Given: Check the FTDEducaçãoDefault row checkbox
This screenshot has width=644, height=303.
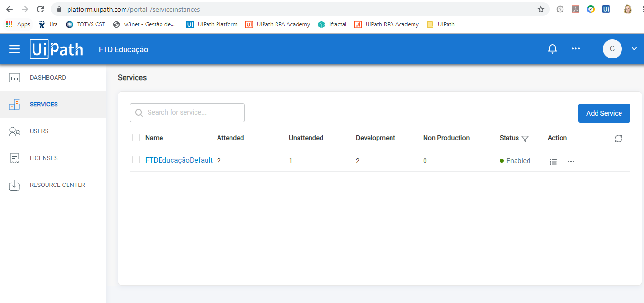Looking at the screenshot, I should point(136,160).
